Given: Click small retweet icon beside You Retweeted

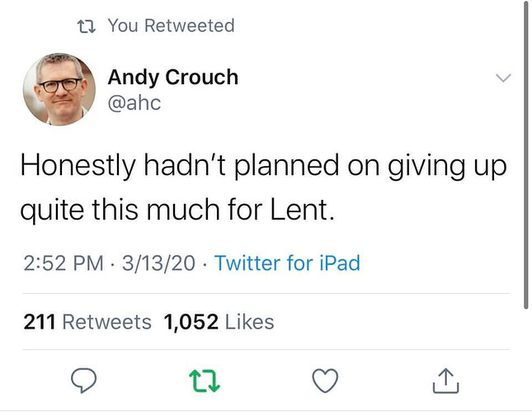Looking at the screenshot, I should pyautogui.click(x=86, y=26).
